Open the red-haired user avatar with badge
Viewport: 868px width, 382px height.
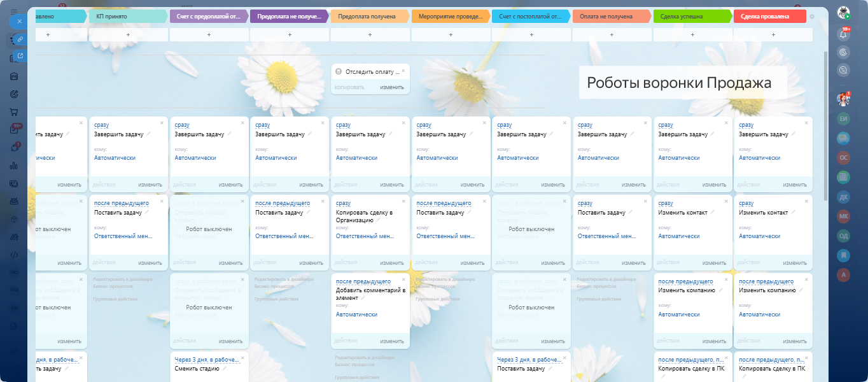tap(844, 99)
